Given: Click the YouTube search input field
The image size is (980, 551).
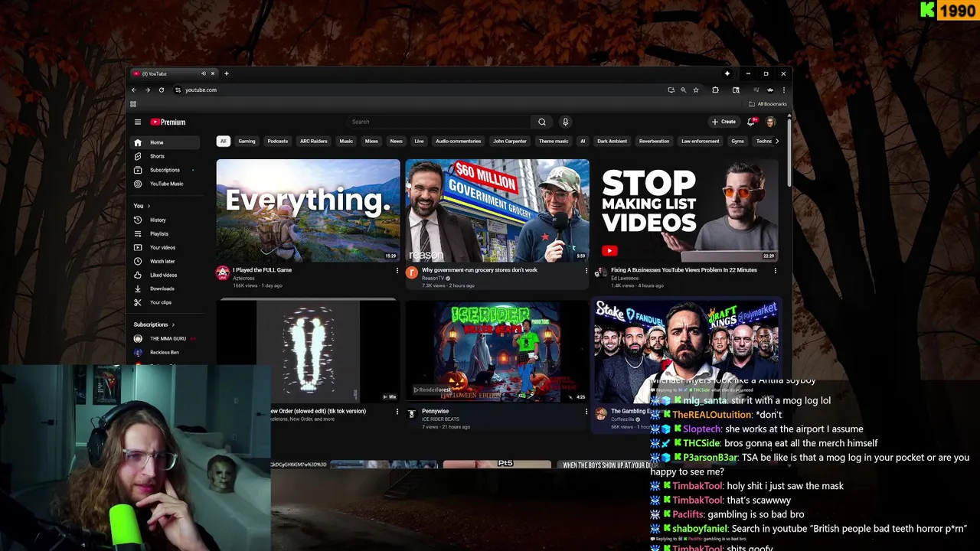Looking at the screenshot, I should (439, 122).
